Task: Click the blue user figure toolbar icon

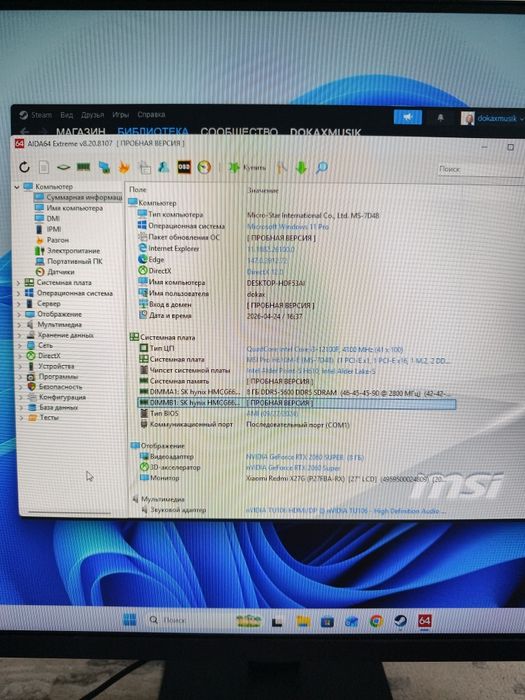Action: [x=164, y=167]
